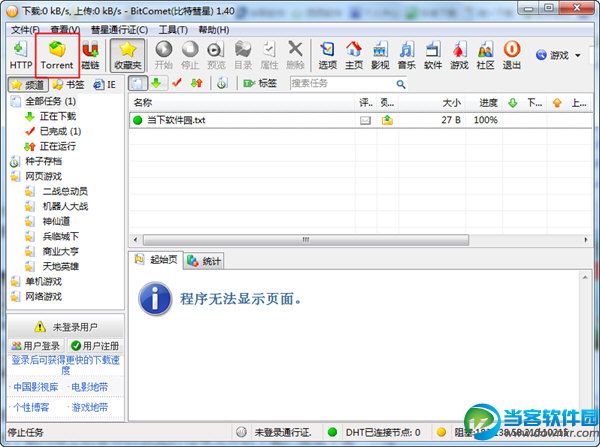Toggle the Favorites (收藏夹) toolbar button

pos(128,55)
